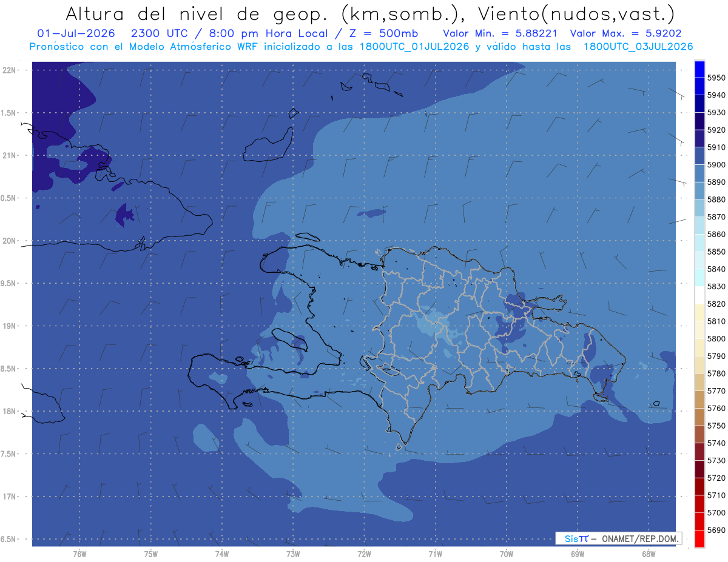The height and width of the screenshot is (562, 728).
Task: Click the 21N latitude label
Action: click(10, 155)
